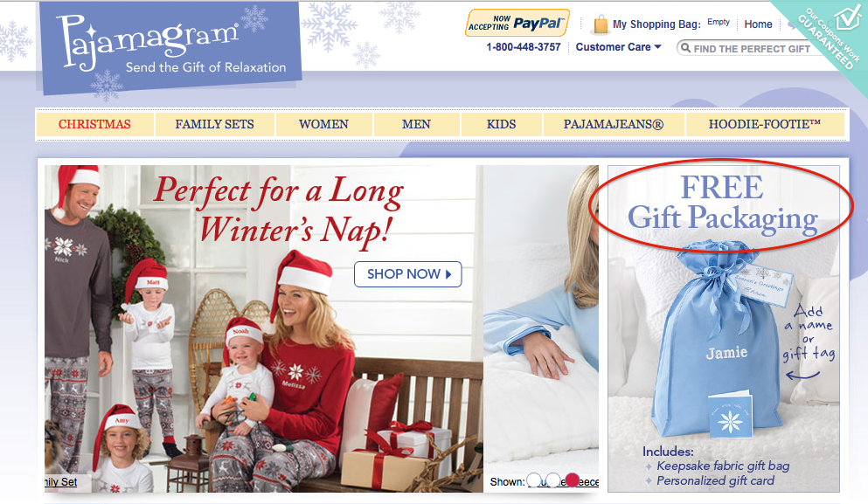The image size is (868, 504).
Task: Click the arrow in Shop Now button
Action: click(x=448, y=274)
